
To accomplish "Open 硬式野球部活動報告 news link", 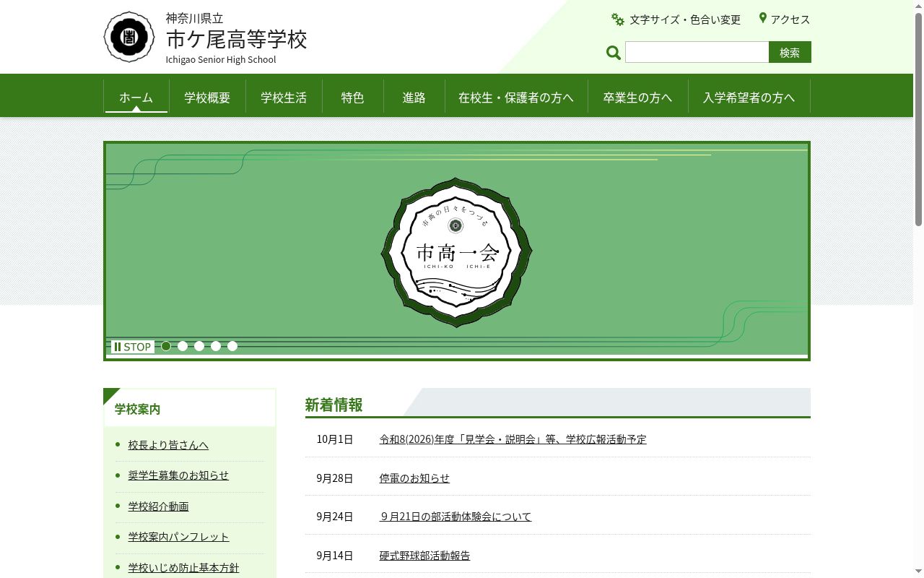I will click(x=424, y=556).
